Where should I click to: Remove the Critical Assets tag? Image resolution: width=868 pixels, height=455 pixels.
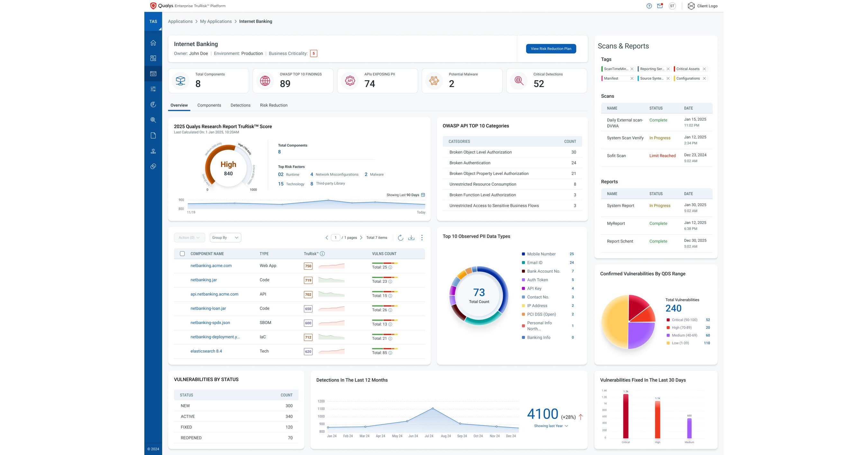point(705,69)
